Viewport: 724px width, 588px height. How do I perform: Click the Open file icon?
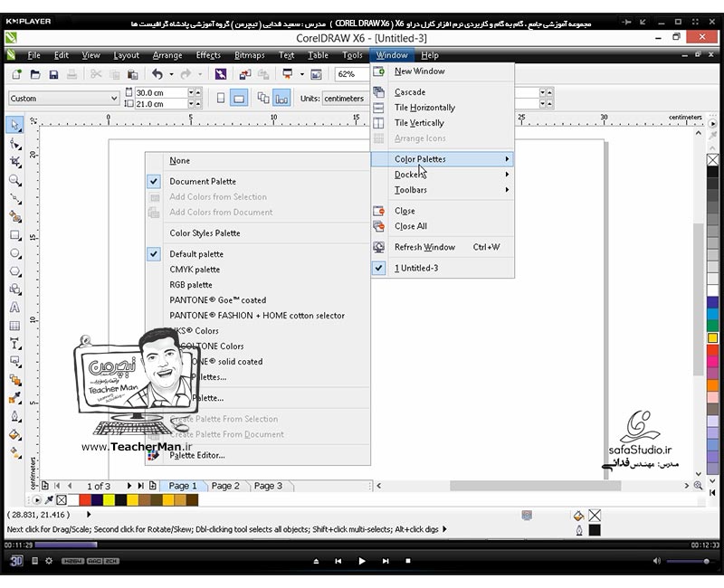pos(35,74)
